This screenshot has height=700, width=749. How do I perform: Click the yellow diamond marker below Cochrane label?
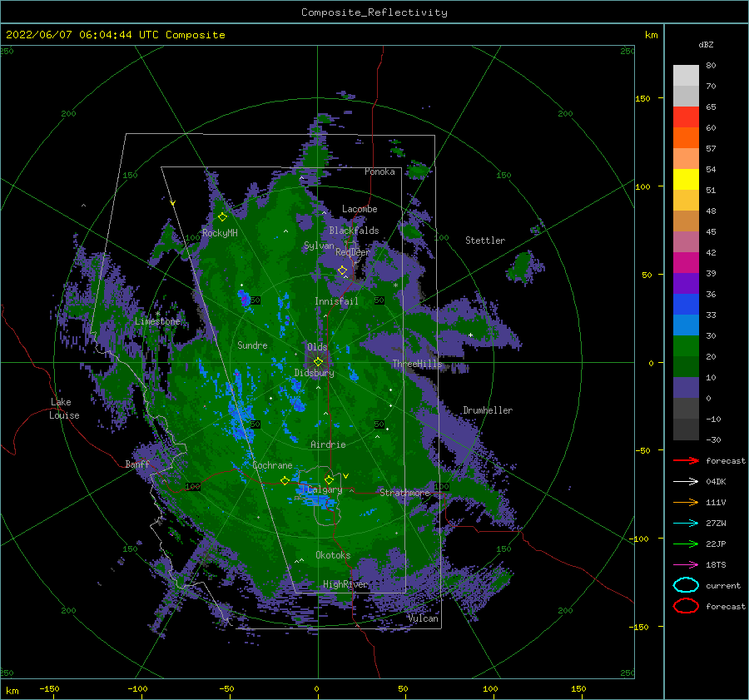click(285, 480)
